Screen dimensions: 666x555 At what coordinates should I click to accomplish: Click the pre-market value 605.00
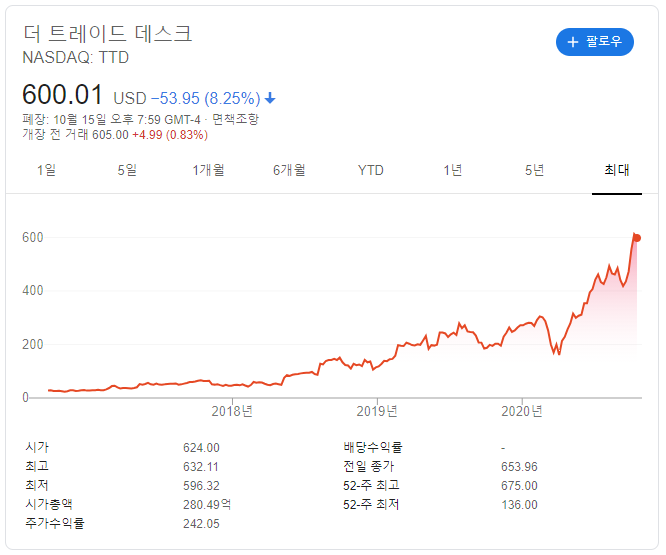(110, 135)
